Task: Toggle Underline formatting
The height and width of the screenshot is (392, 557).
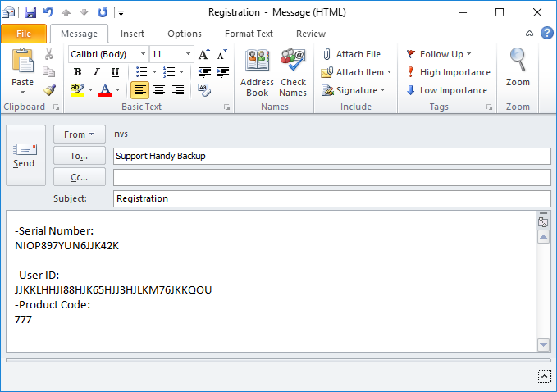Action: point(115,72)
